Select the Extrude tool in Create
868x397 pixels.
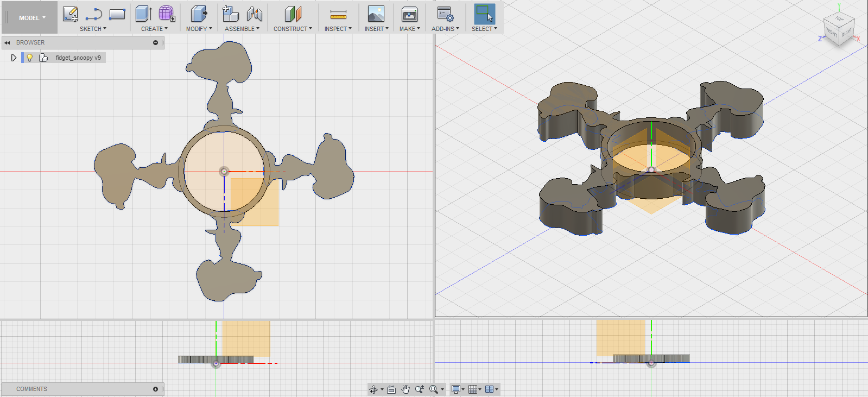[143, 14]
